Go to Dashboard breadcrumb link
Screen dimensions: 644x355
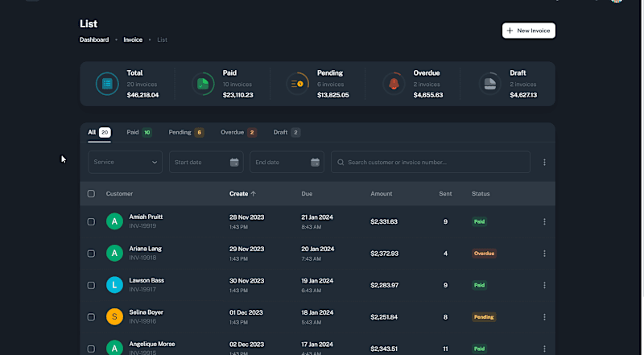tap(94, 40)
